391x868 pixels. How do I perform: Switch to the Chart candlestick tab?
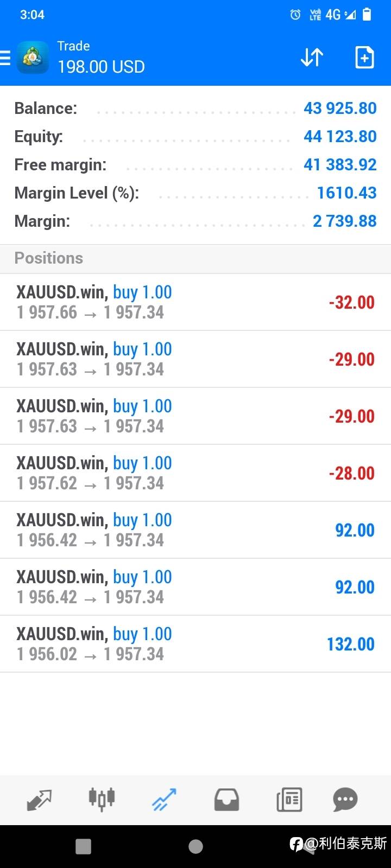(x=102, y=800)
